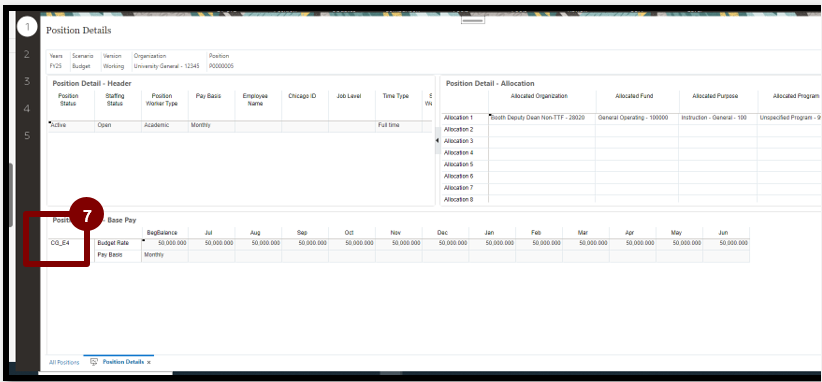Click the vertical scrollbar on left edge
822x382 pixels.
click(x=11, y=194)
